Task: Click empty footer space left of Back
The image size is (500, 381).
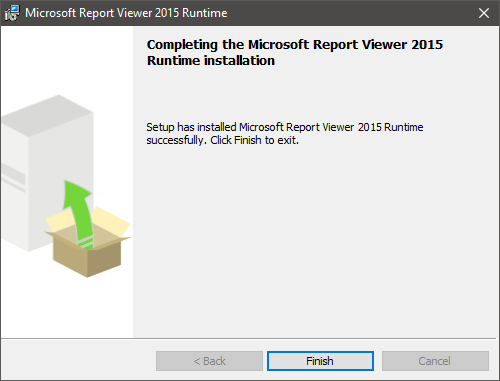Action: coord(78,361)
